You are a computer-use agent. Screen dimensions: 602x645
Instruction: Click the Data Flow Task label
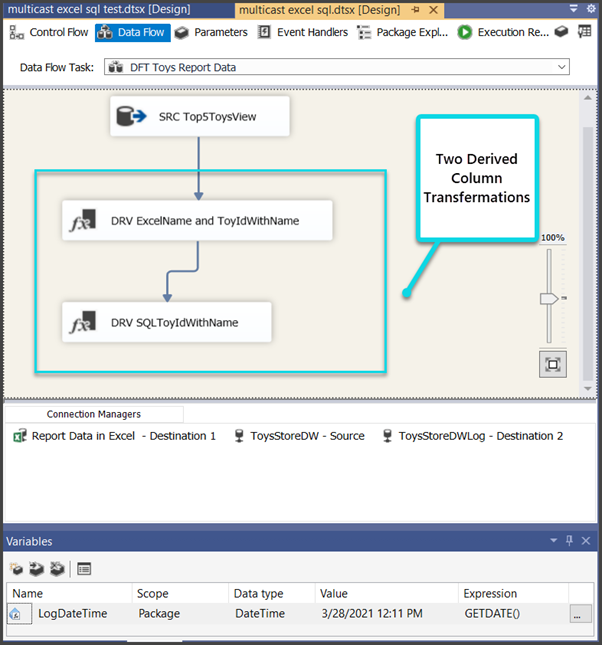coord(57,67)
